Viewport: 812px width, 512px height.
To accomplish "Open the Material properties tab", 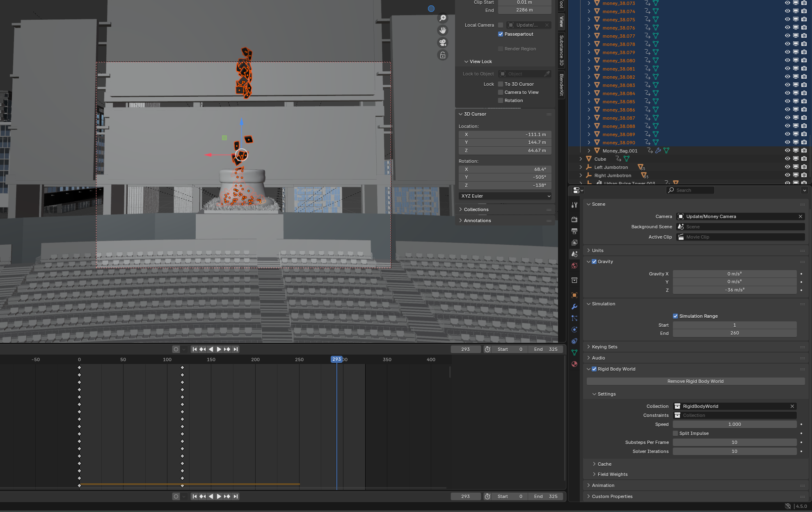I will [x=574, y=364].
